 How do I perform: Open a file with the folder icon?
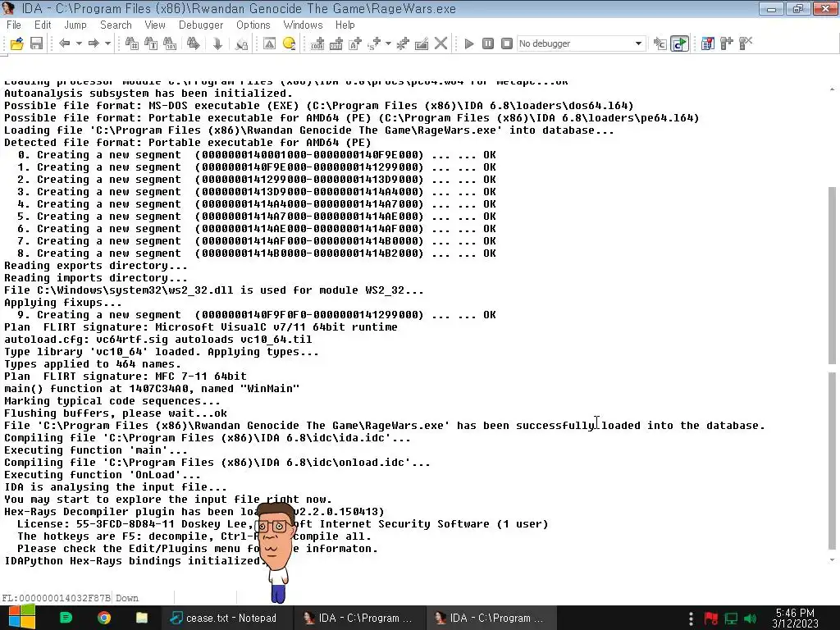pyautogui.click(x=17, y=43)
